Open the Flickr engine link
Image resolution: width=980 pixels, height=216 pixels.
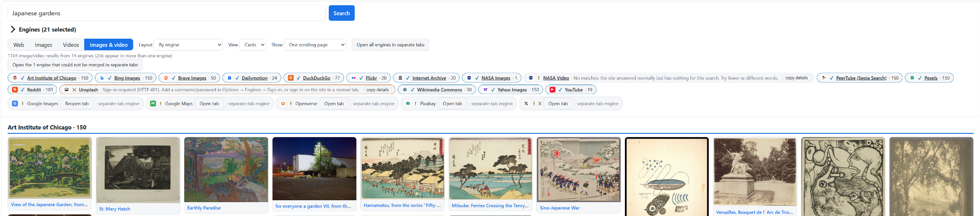tap(371, 78)
